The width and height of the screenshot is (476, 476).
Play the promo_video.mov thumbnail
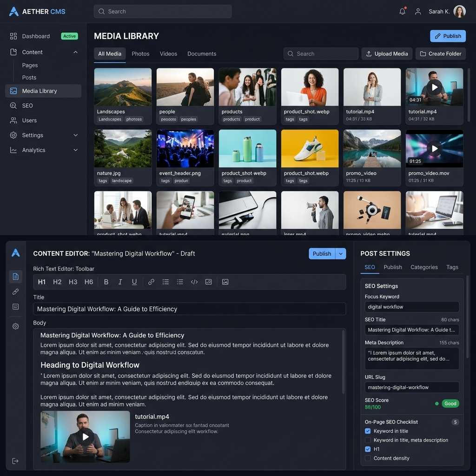tap(435, 148)
